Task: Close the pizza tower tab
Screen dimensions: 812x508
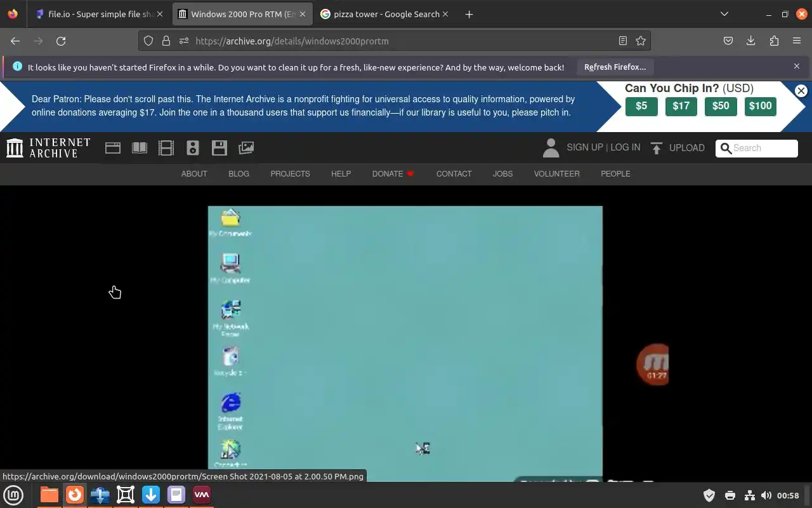Action: pos(445,14)
